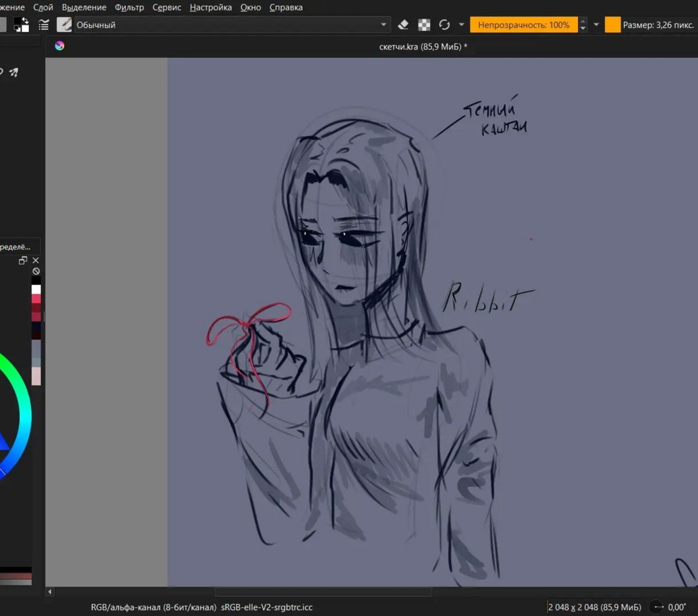The image size is (698, 616).
Task: Open the brush preset chooser thumbnail
Action: (64, 25)
